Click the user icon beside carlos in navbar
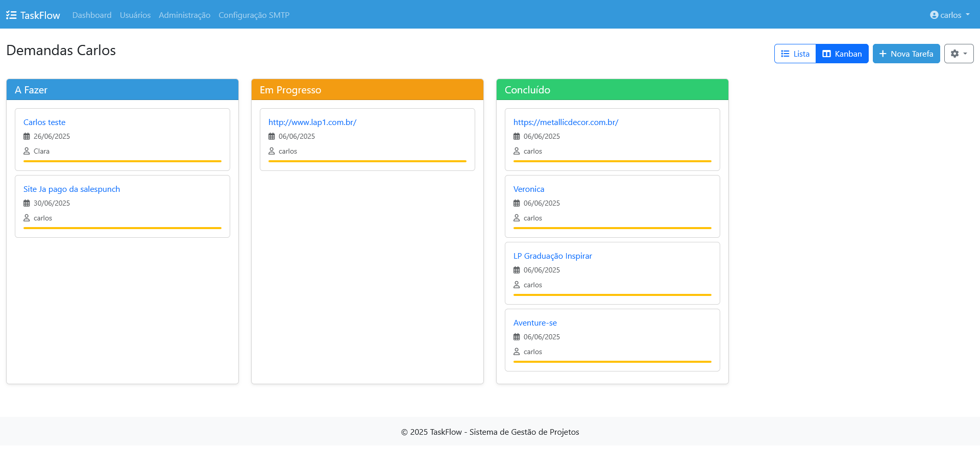Viewport: 980px width, 473px height. [x=933, y=15]
